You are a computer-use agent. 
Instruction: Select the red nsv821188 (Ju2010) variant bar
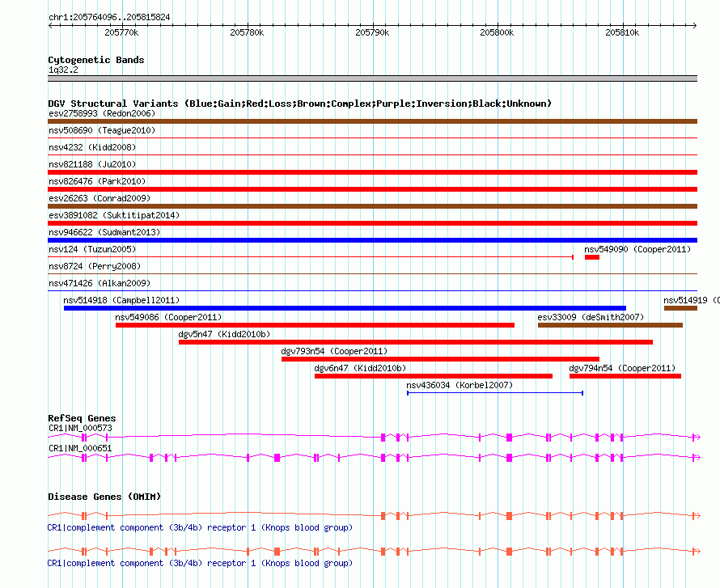pyautogui.click(x=372, y=172)
